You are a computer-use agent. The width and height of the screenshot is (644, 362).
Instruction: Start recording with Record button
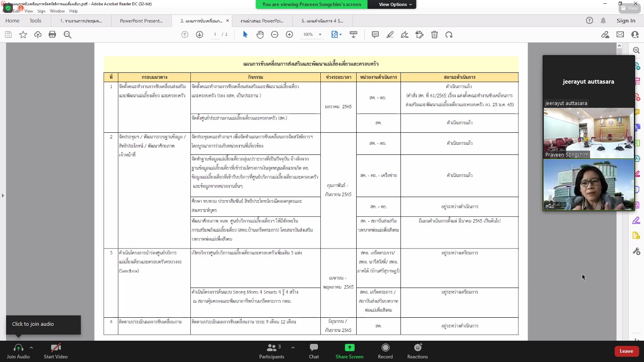(385, 351)
